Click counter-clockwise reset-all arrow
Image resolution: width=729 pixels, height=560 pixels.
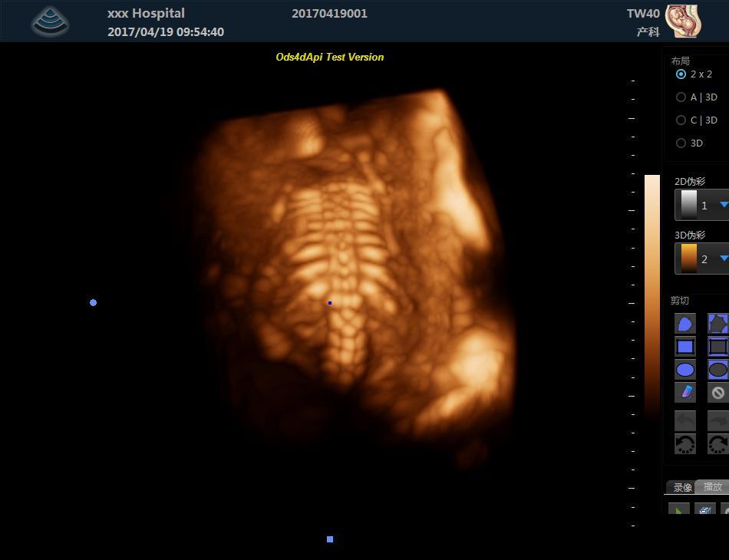(x=684, y=444)
